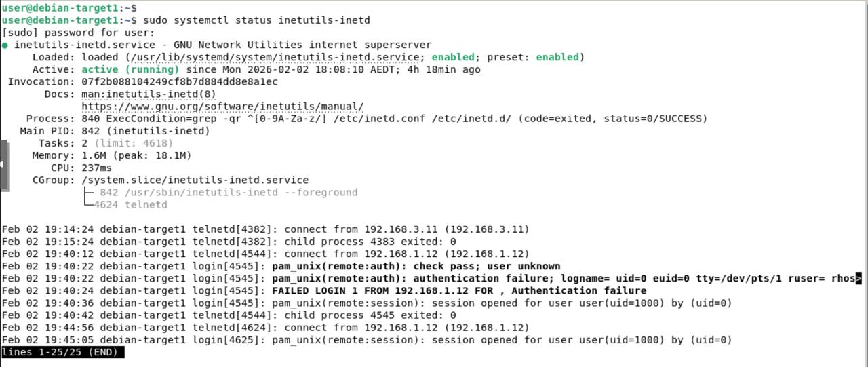Click the inetutils-inetd.service unit file path
This screenshot has width=868, height=367.
pos(279,58)
